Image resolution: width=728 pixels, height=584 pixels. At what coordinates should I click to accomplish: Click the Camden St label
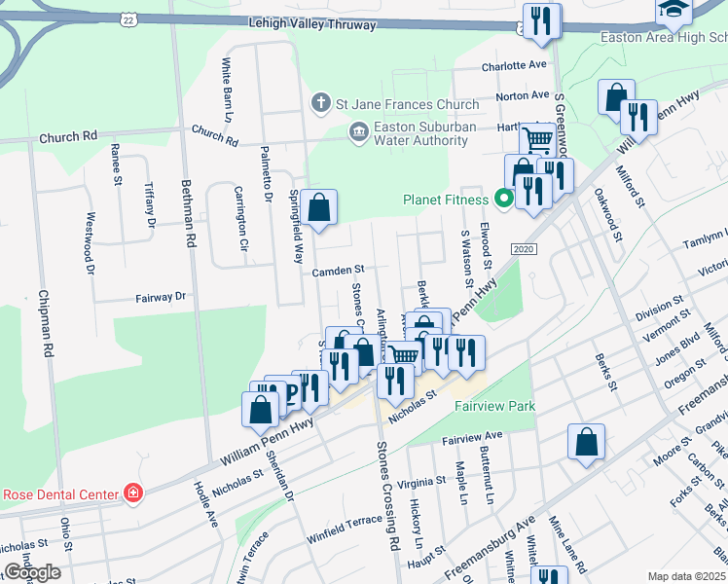[x=338, y=272]
